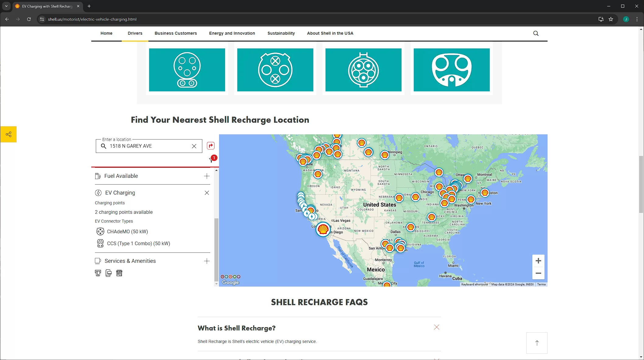
Task: Click the first connector type card image
Action: pyautogui.click(x=187, y=70)
